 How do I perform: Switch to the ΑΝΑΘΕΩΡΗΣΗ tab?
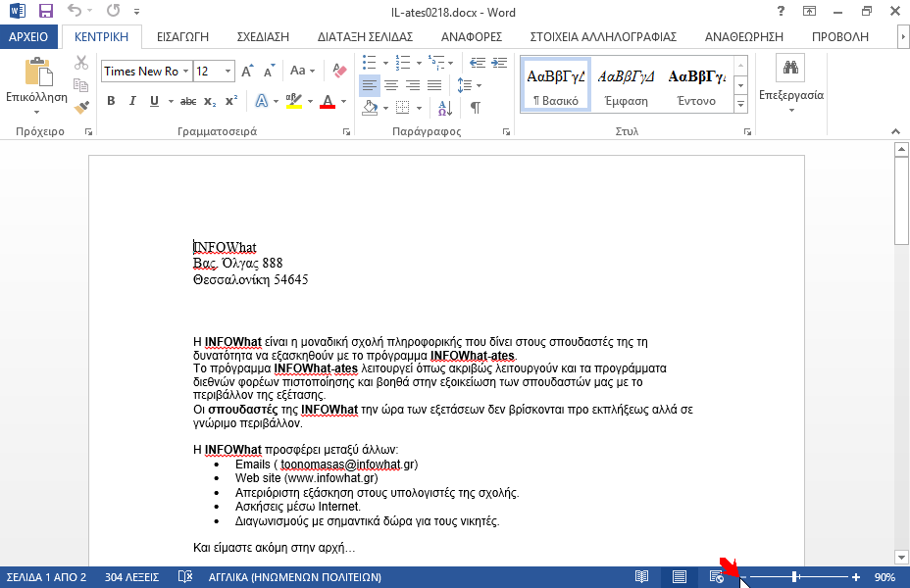coord(744,36)
